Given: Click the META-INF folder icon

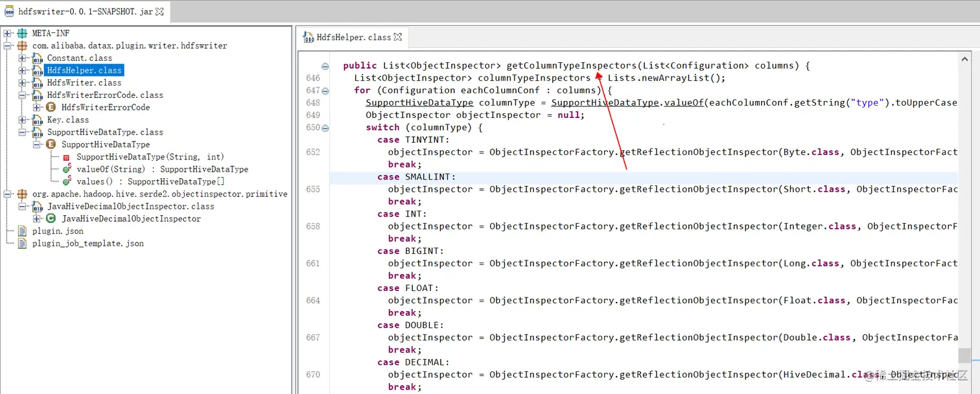Looking at the screenshot, I should tap(23, 33).
